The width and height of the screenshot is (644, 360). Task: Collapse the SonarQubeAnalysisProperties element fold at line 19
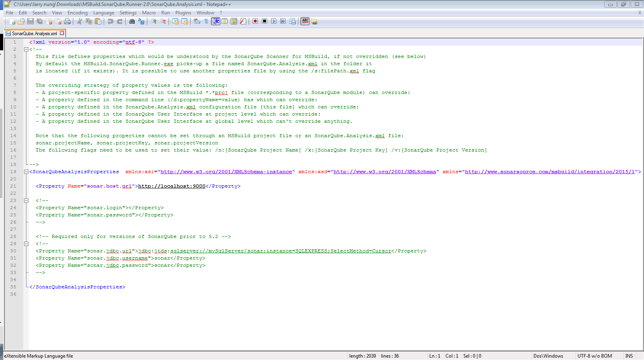click(26, 172)
